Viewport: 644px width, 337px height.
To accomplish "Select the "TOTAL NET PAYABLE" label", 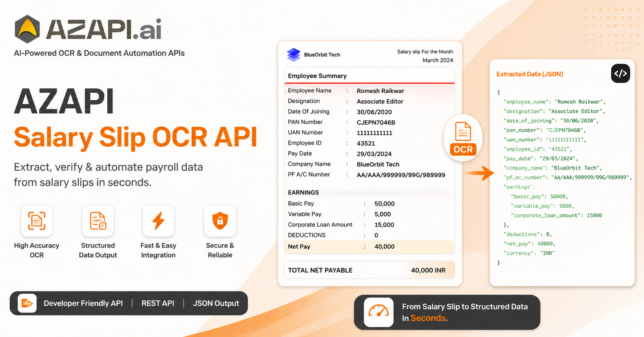I will (x=320, y=270).
